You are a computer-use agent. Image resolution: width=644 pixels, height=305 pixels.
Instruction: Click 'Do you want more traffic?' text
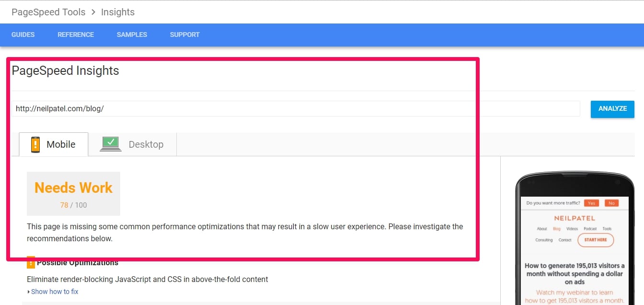tap(553, 203)
